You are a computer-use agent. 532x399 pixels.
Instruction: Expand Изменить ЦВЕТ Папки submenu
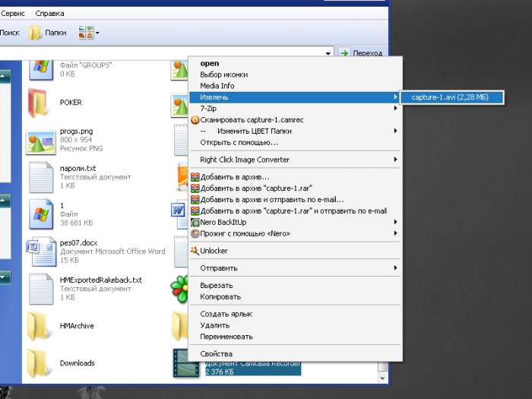[295, 131]
